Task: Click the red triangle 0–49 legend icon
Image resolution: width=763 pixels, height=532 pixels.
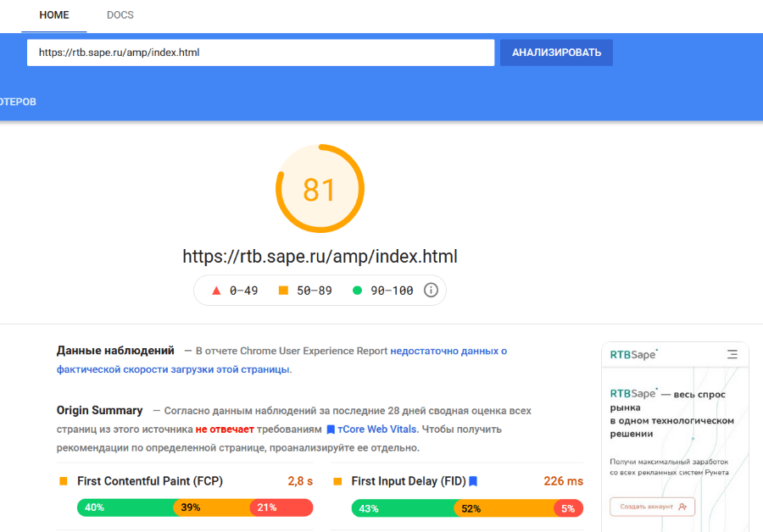Action: [216, 291]
